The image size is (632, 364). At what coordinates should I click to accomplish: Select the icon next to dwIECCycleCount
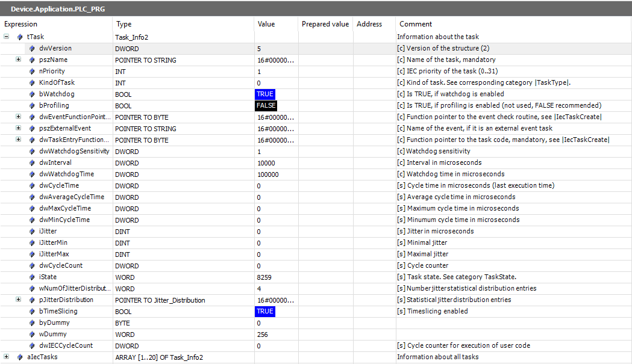(33, 346)
